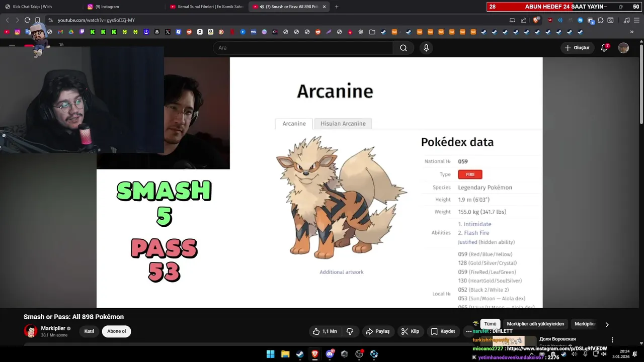Open the Markiplier channel avatar
Viewport: 644px width, 362px height.
tap(31, 331)
